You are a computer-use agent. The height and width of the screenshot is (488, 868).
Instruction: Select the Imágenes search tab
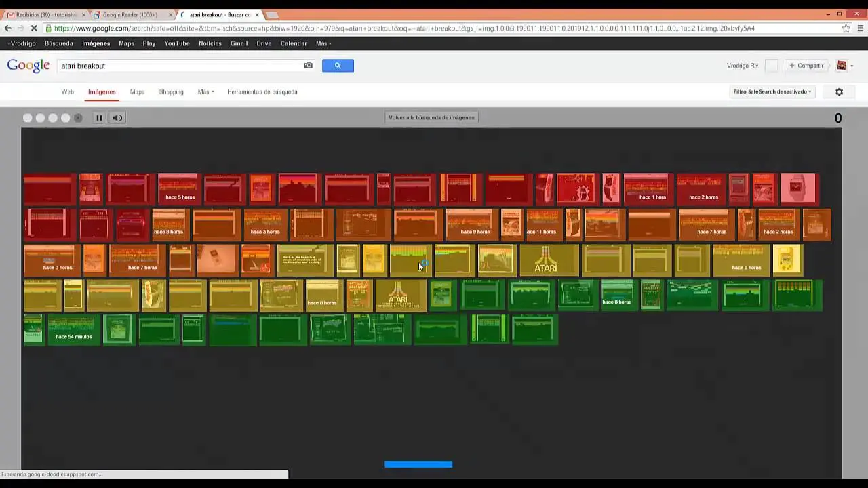pos(102,92)
